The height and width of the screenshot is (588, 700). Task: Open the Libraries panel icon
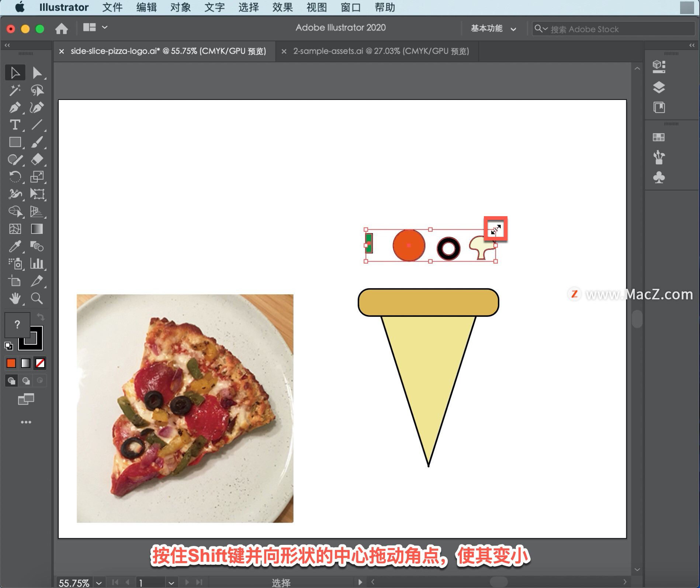tap(659, 107)
